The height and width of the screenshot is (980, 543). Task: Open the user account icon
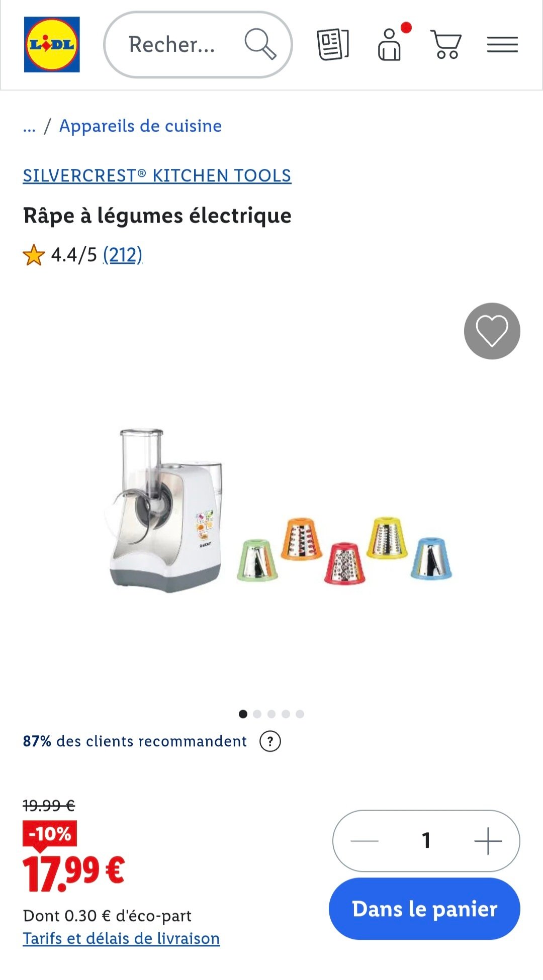coord(390,45)
